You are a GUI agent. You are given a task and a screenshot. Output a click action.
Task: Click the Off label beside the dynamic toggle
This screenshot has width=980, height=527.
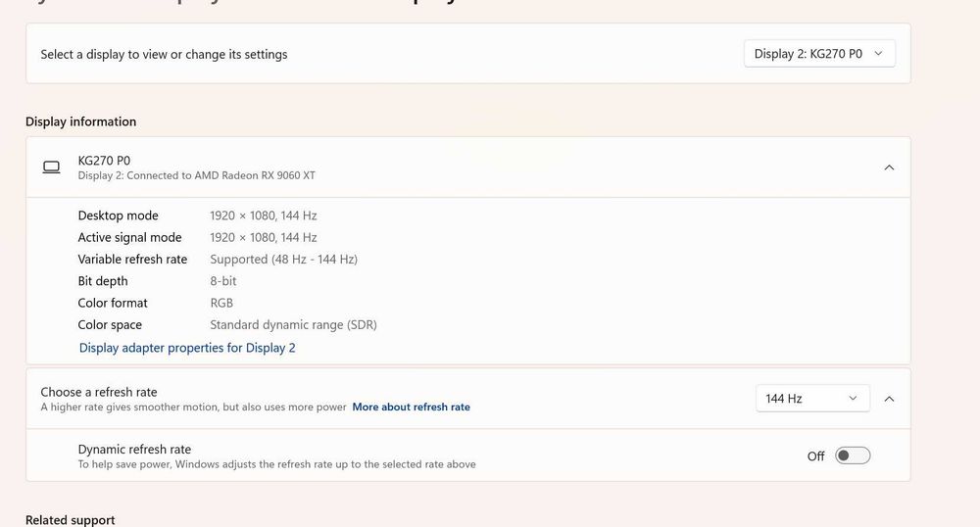(815, 456)
